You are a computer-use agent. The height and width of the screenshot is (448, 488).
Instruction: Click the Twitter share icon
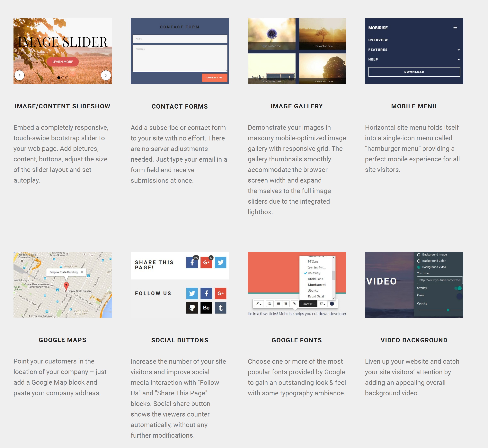click(221, 262)
